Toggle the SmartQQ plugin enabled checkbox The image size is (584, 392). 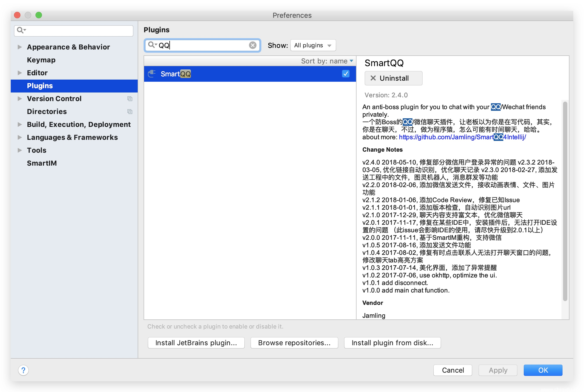point(346,73)
